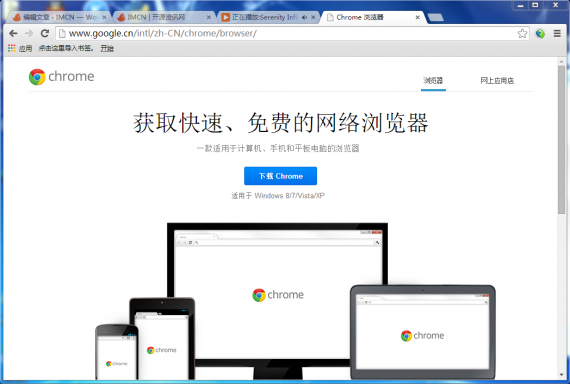This screenshot has width=570, height=384.
Task: Open a new tab button
Action: (435, 17)
